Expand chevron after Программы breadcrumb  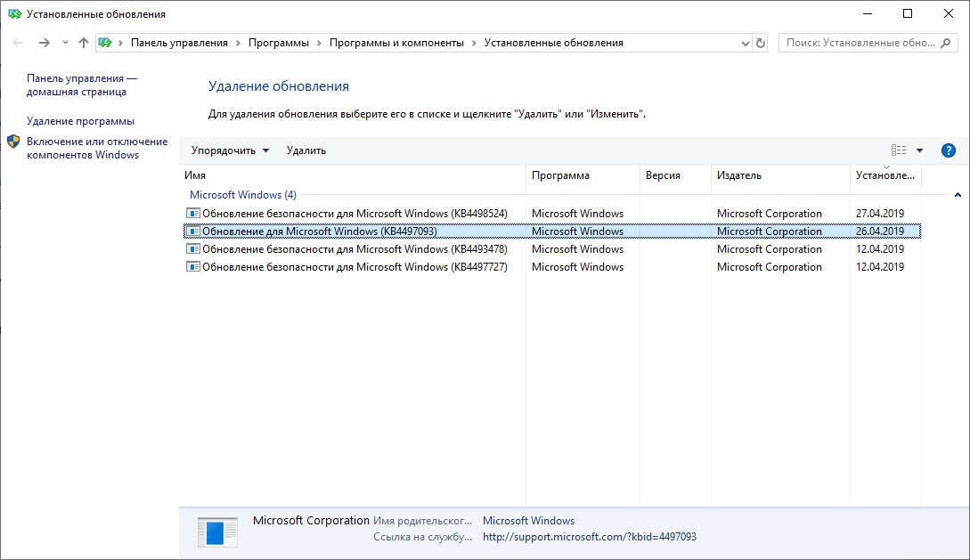[x=319, y=44]
